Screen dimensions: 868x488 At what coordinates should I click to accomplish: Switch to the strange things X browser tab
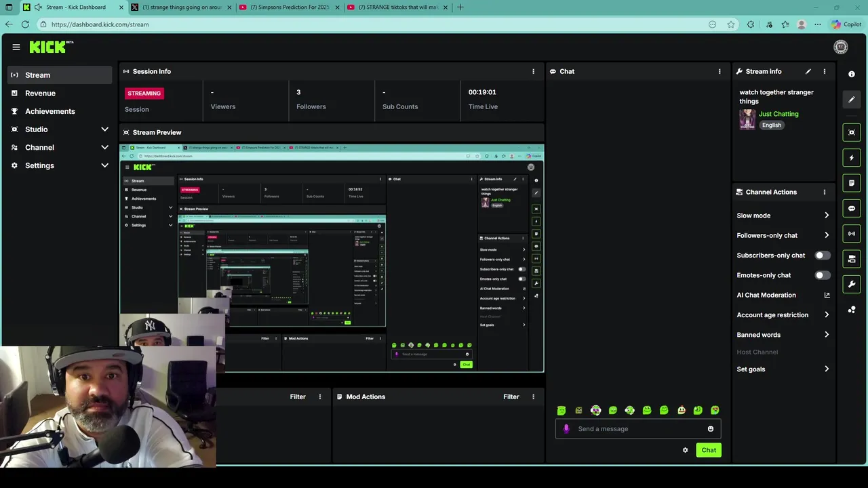(x=180, y=7)
